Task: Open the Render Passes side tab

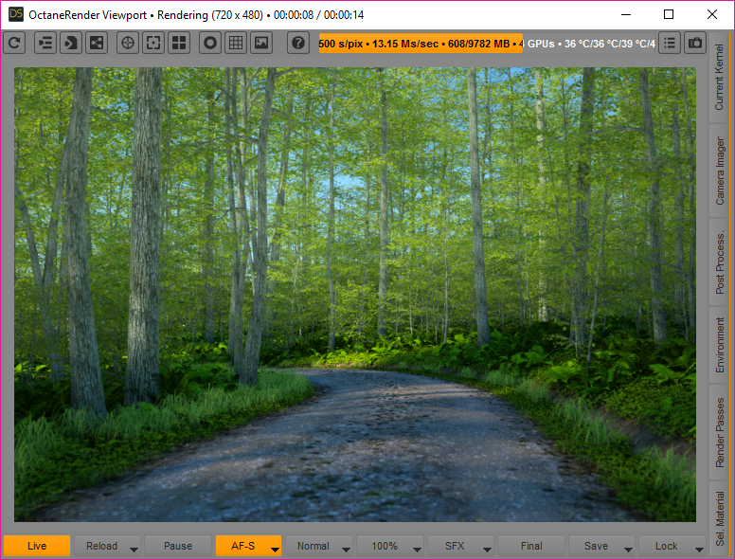Action: point(720,432)
